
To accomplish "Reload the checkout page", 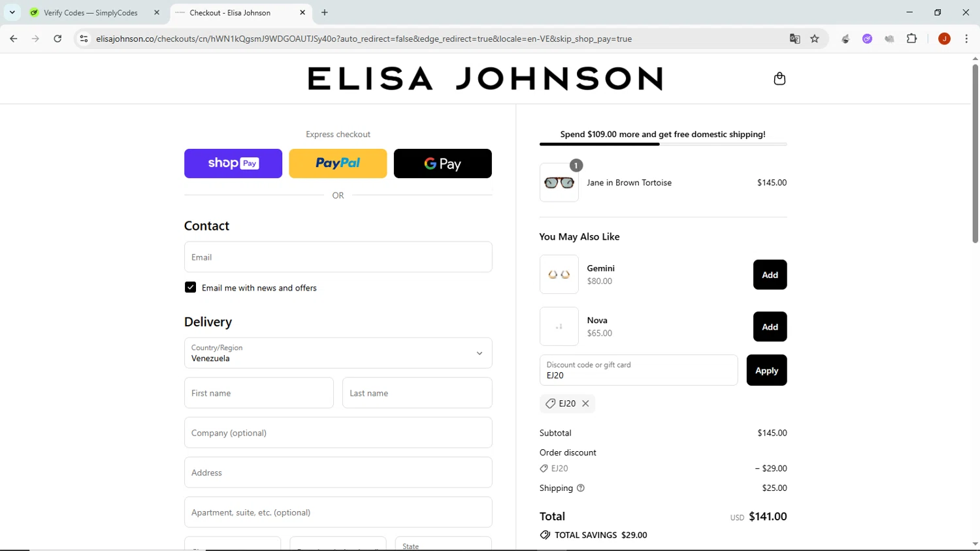I will [57, 39].
